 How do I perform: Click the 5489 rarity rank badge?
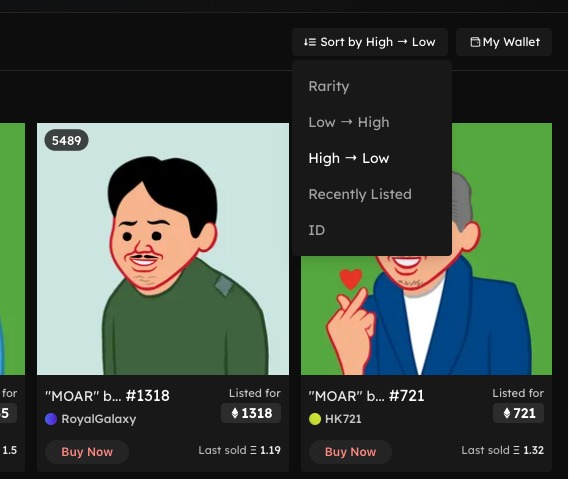[x=66, y=140]
